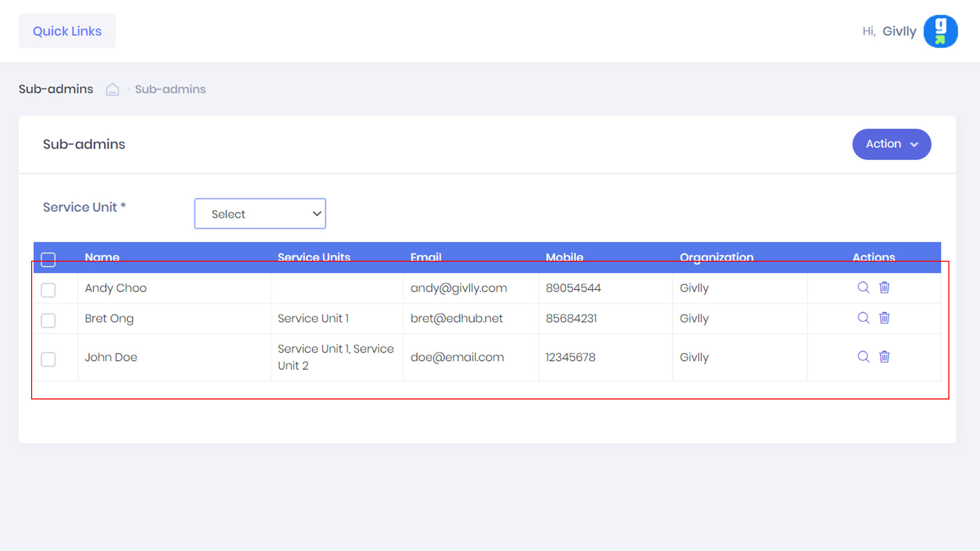Screen dimensions: 980x551
Task: Open the Givlly profile avatar
Action: pyautogui.click(x=940, y=31)
